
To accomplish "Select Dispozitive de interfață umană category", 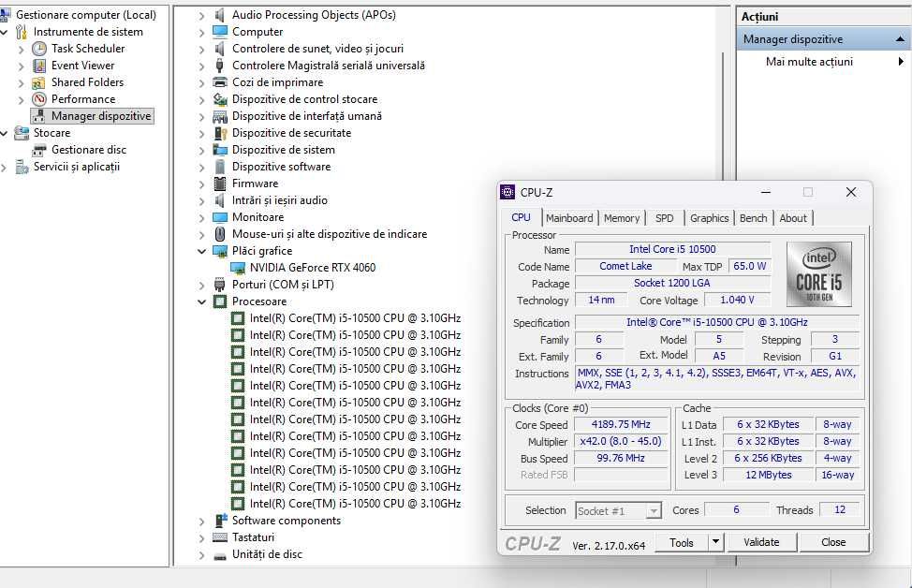I will click(x=307, y=116).
